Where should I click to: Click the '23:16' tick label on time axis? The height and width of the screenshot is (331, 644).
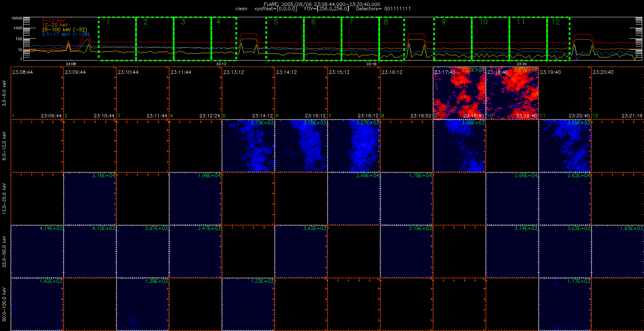(x=371, y=64)
